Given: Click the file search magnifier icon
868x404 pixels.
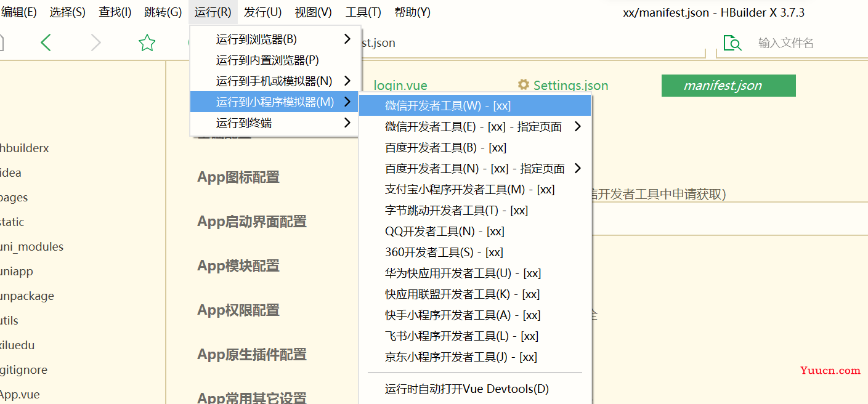Looking at the screenshot, I should tap(732, 42).
